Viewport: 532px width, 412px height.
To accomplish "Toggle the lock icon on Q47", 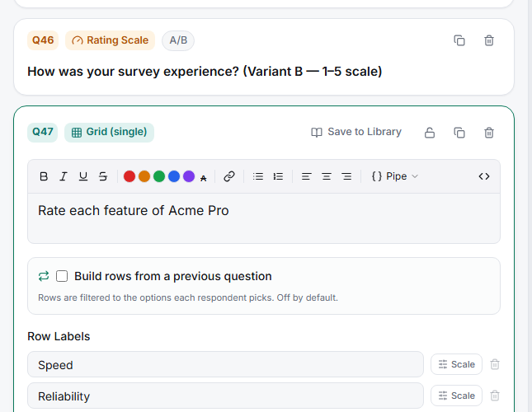I will [430, 133].
